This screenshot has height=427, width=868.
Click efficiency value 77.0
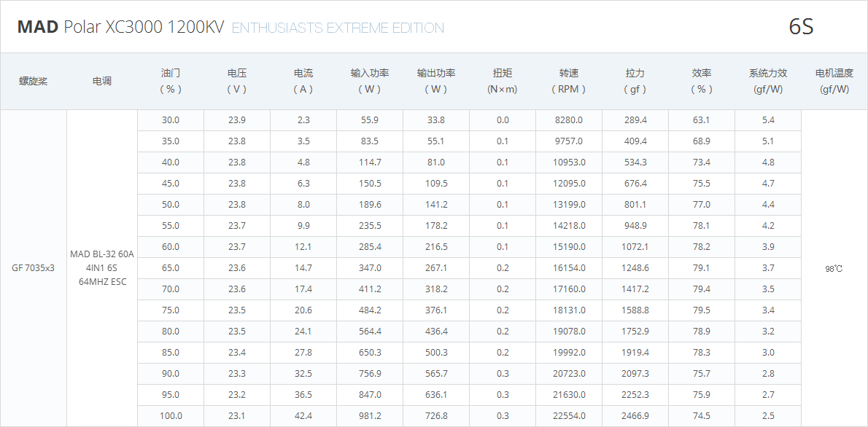click(x=702, y=205)
